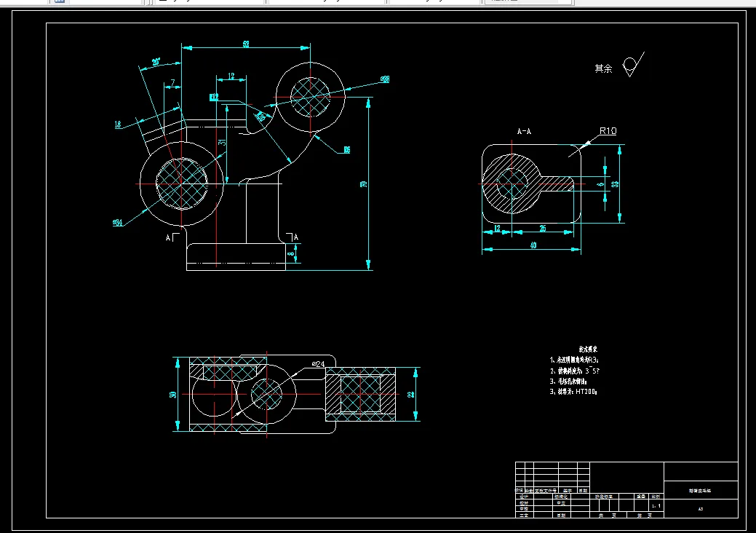
Task: Click the A-A section view title
Action: point(524,131)
